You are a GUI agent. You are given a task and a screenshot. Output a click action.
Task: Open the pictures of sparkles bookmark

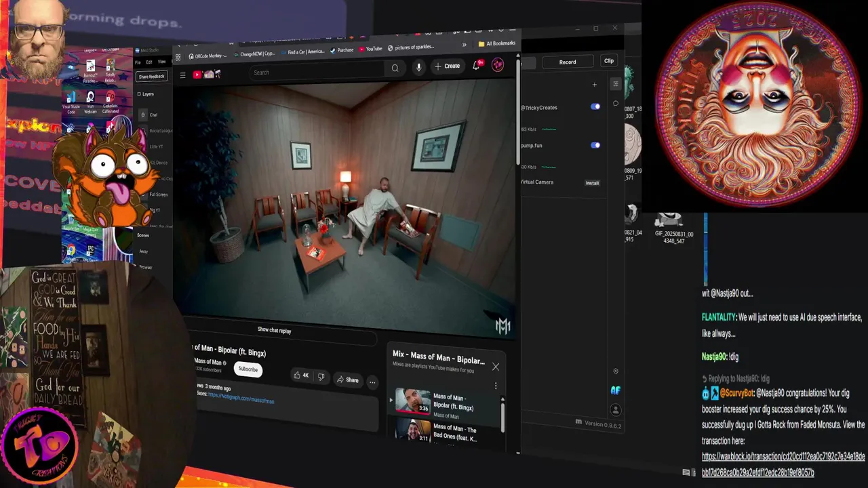pyautogui.click(x=410, y=47)
